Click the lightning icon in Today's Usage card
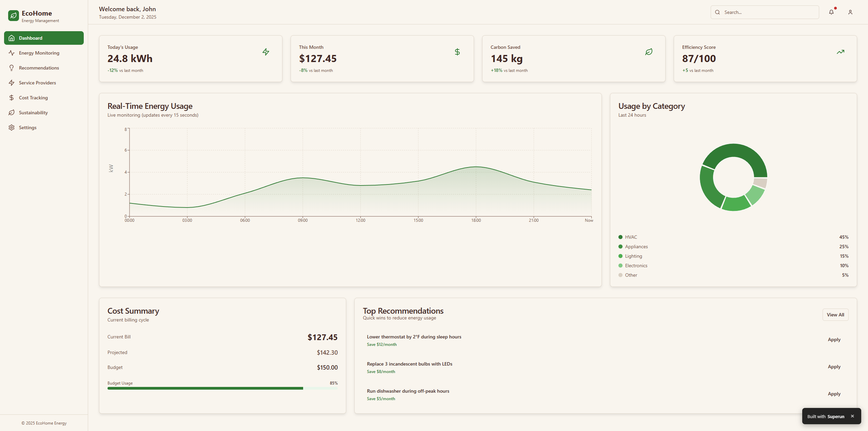Viewport: 868px width, 431px height. coord(266,52)
